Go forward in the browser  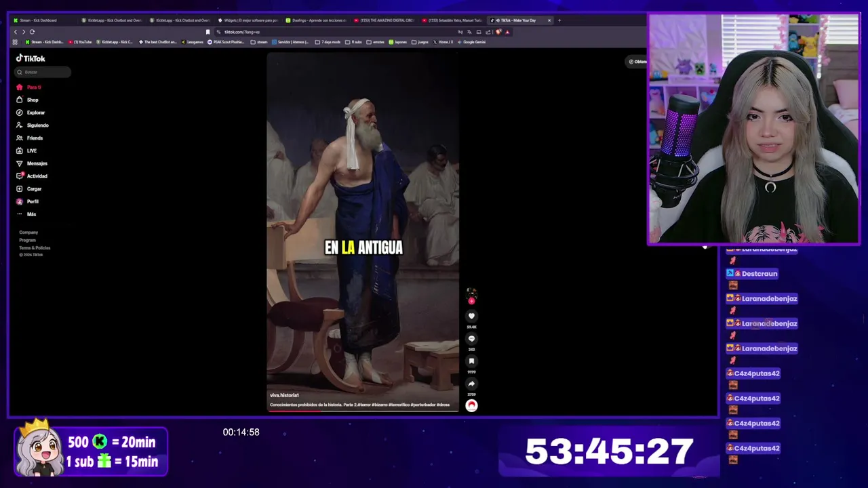click(24, 32)
